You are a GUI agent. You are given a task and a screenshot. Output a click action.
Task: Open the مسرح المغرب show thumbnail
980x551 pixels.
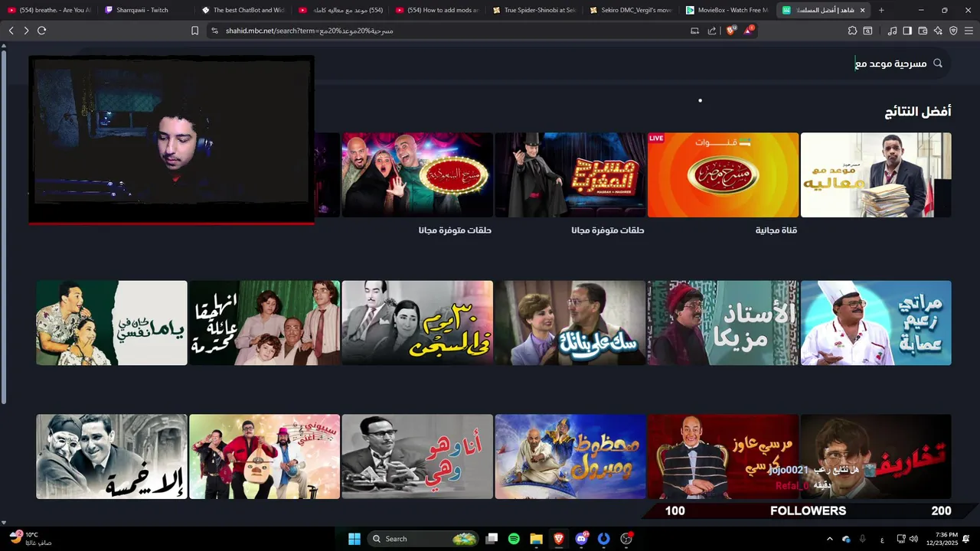point(570,174)
